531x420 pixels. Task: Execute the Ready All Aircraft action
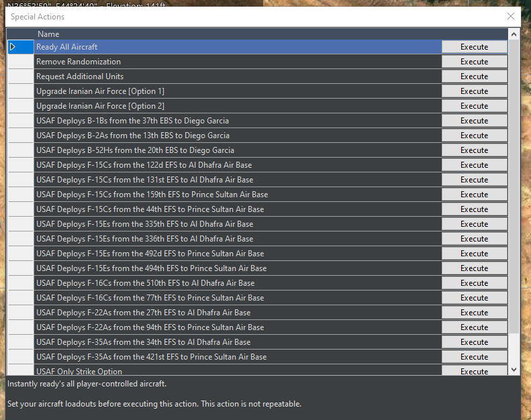475,47
